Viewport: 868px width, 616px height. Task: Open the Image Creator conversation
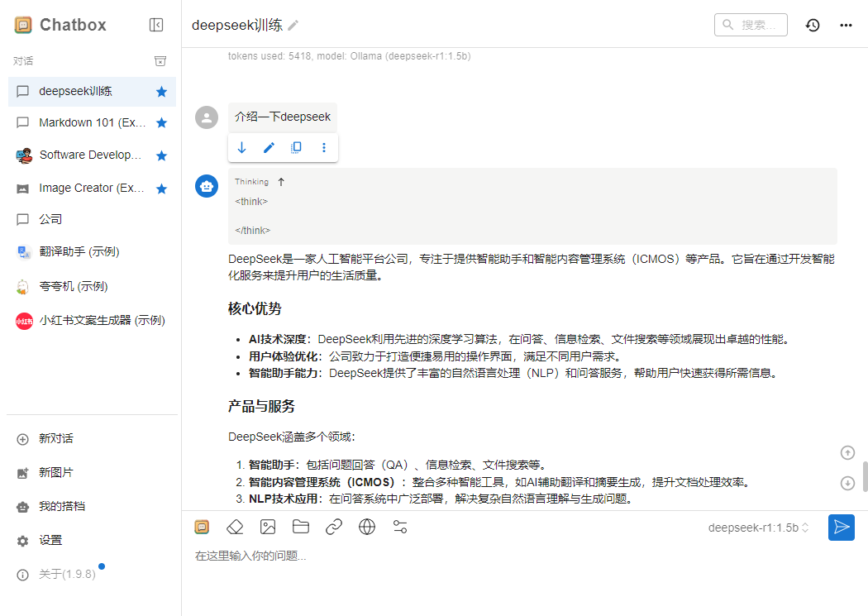[x=92, y=189]
